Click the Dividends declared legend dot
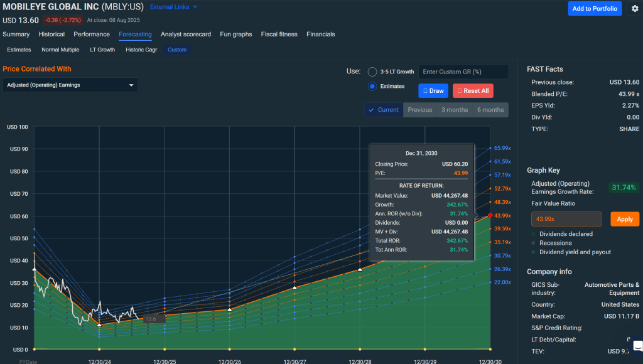The height and width of the screenshot is (364, 643). (534, 234)
